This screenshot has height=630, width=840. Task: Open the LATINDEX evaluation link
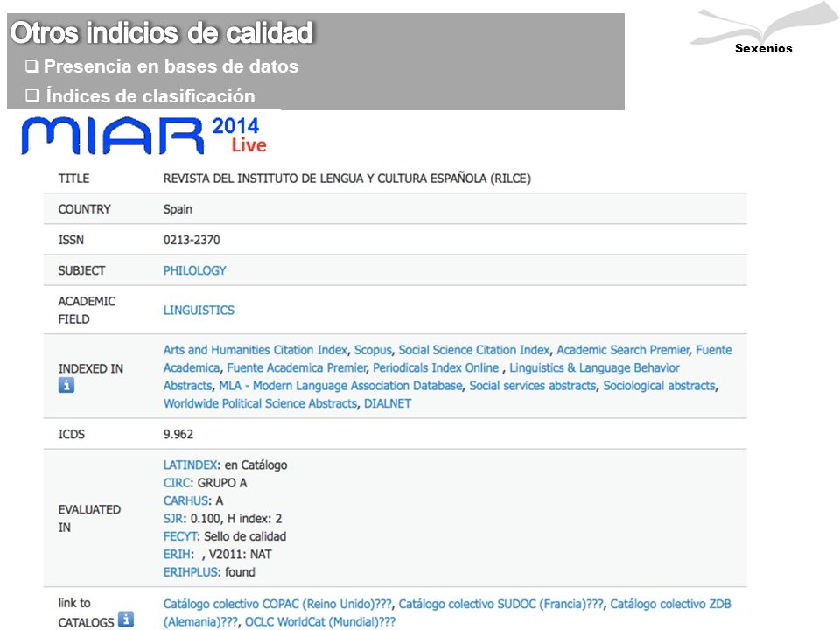[x=190, y=465]
